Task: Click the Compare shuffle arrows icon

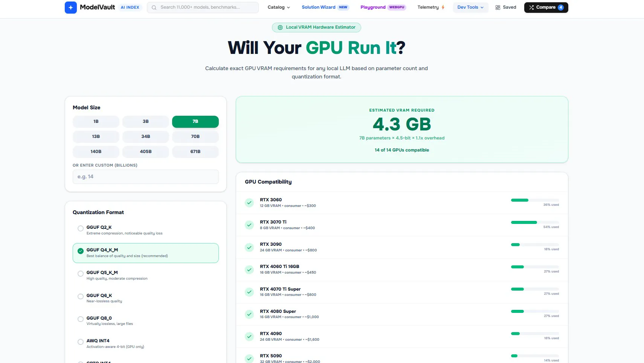Action: point(531,8)
